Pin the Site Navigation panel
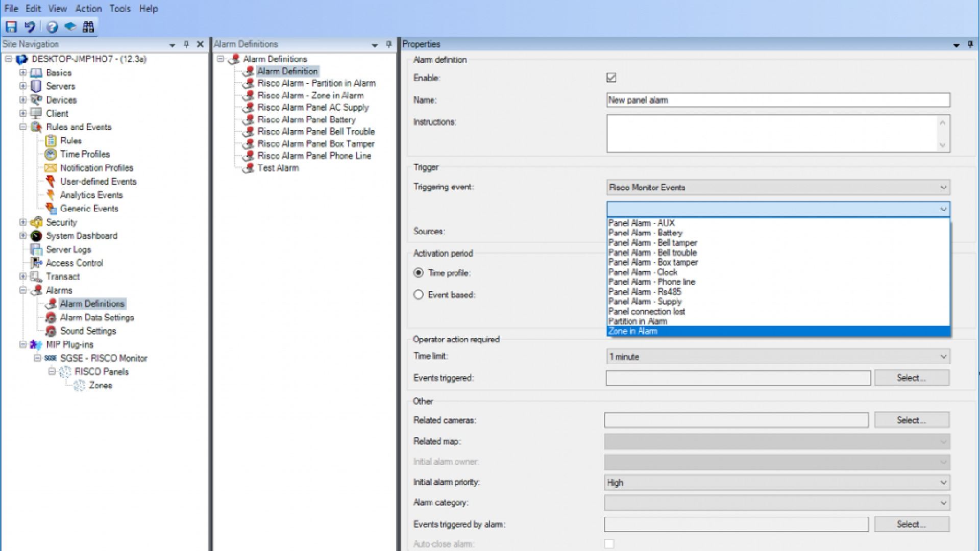Viewport: 980px width, 551px height. tap(186, 44)
